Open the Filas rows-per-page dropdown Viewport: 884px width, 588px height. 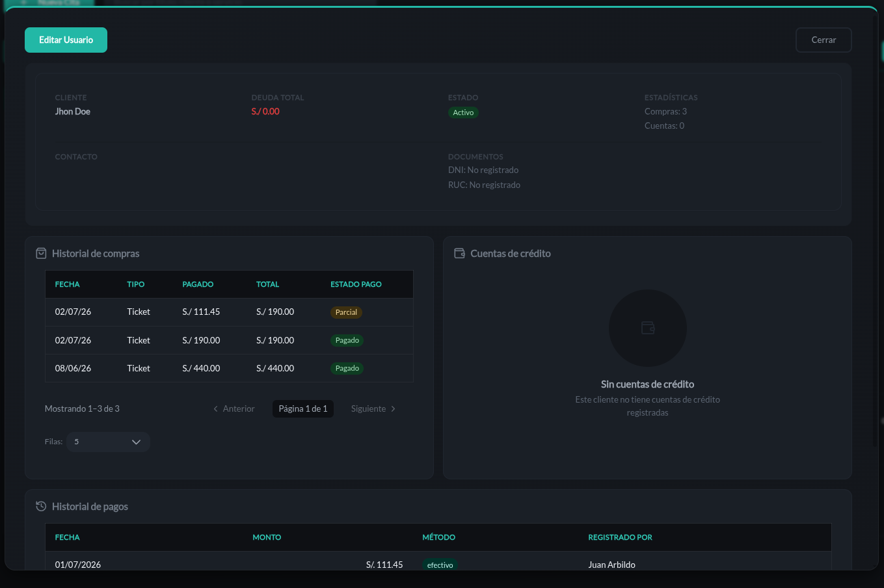pos(108,442)
